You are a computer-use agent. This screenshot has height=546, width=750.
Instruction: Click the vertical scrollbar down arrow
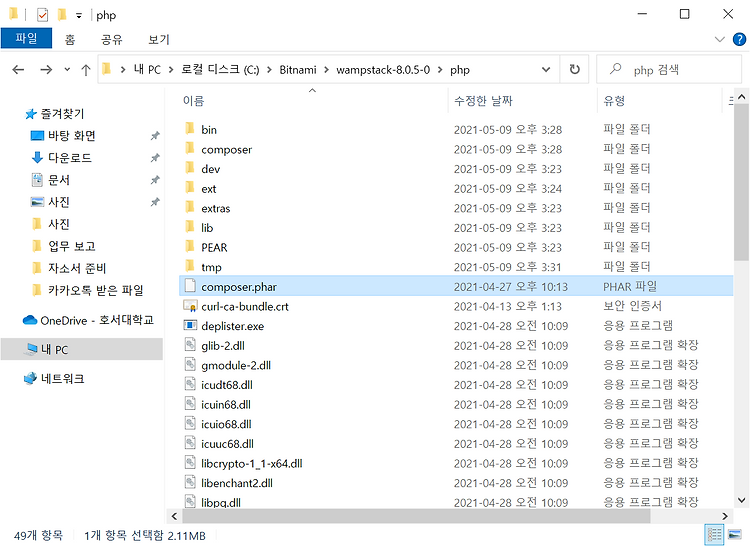(741, 501)
